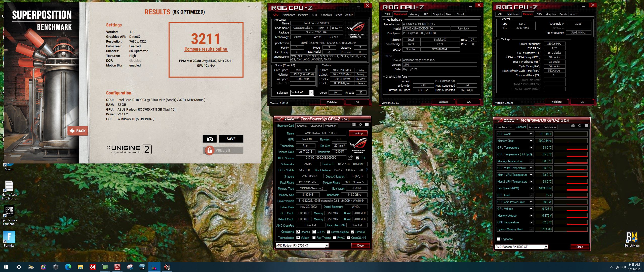
Task: Click the Snipping Tool taskbar icon
Action: tap(130, 267)
